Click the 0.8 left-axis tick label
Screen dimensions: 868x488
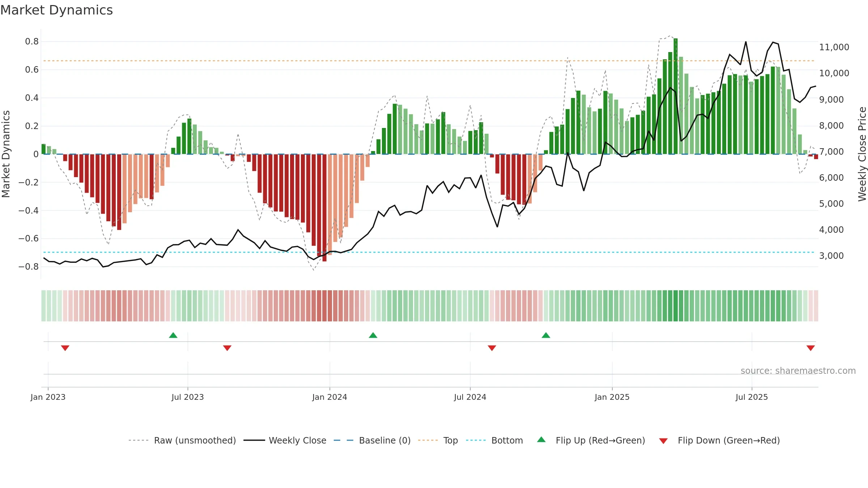(32, 42)
